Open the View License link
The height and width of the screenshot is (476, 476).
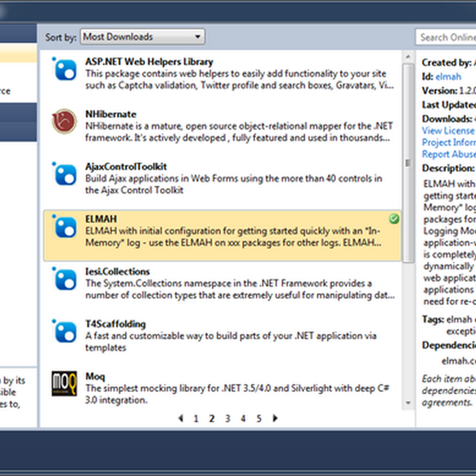coord(449,130)
